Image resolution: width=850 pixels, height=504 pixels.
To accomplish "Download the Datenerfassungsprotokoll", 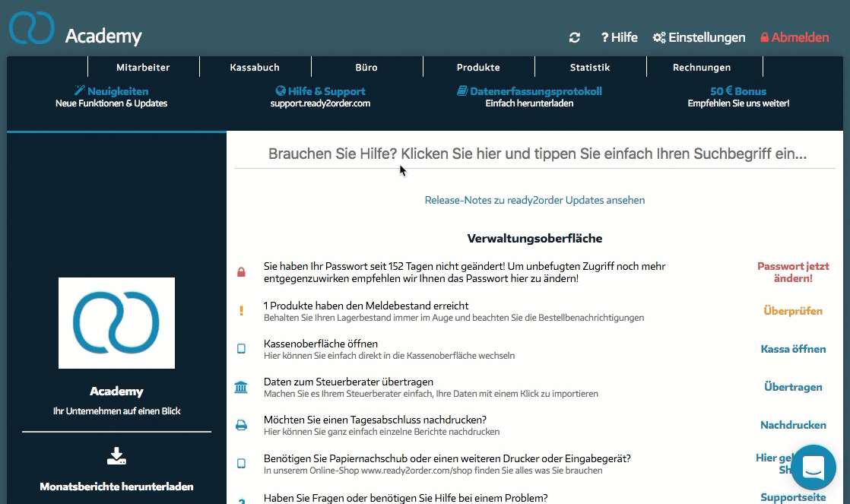I will click(530, 97).
